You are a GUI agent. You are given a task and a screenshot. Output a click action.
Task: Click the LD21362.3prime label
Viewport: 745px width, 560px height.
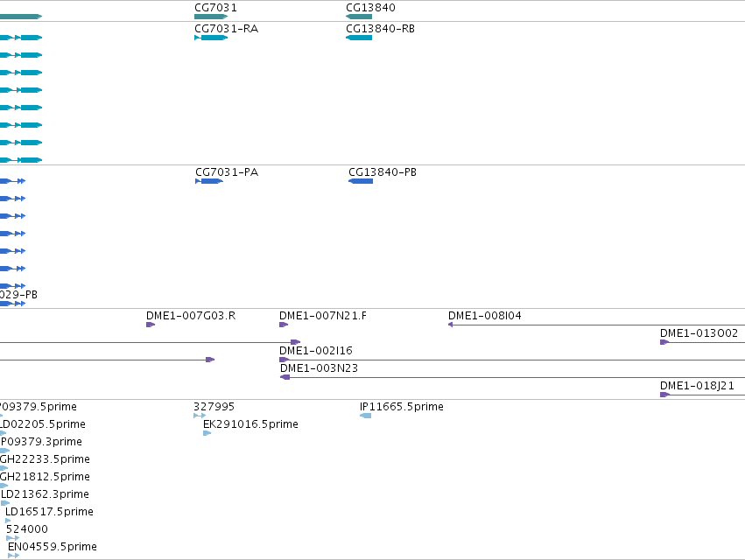(46, 494)
